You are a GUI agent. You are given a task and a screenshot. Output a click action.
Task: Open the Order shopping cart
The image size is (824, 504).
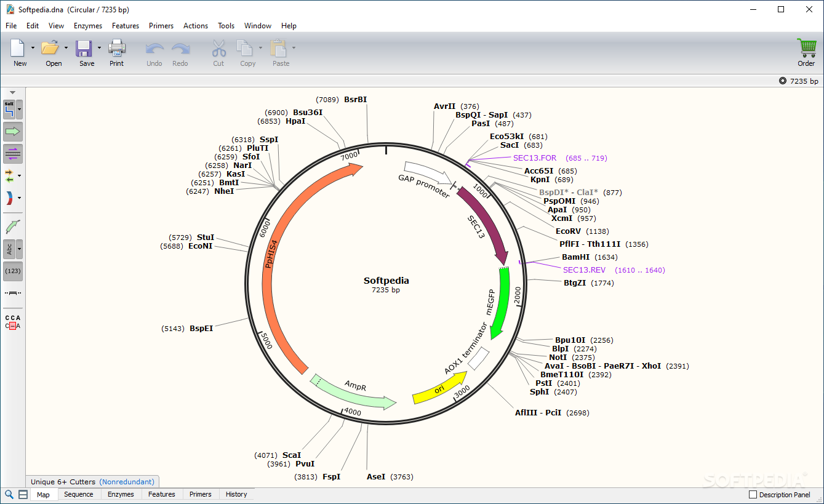point(806,48)
